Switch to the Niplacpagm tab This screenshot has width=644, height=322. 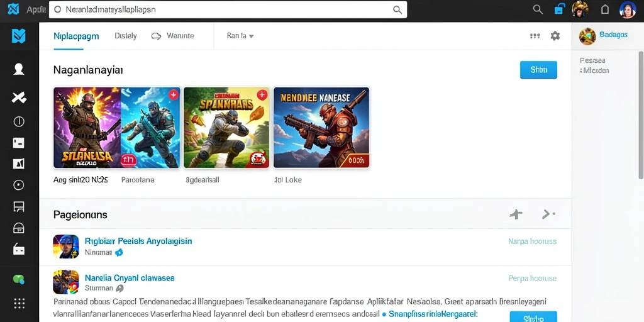(76, 36)
